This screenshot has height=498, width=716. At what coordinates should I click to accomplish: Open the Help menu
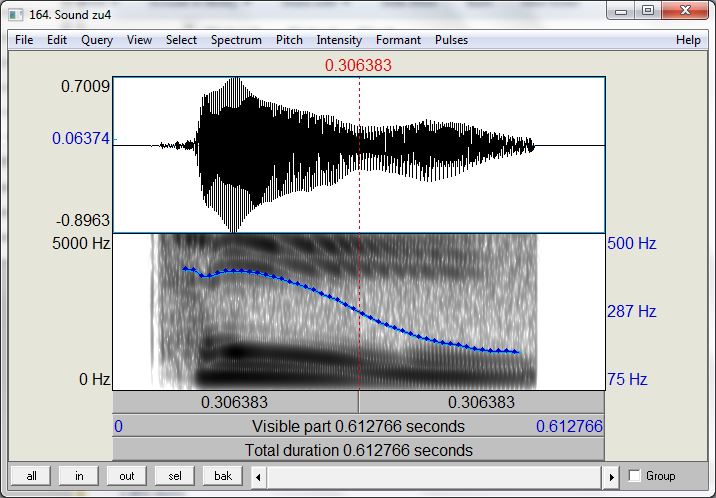point(688,40)
